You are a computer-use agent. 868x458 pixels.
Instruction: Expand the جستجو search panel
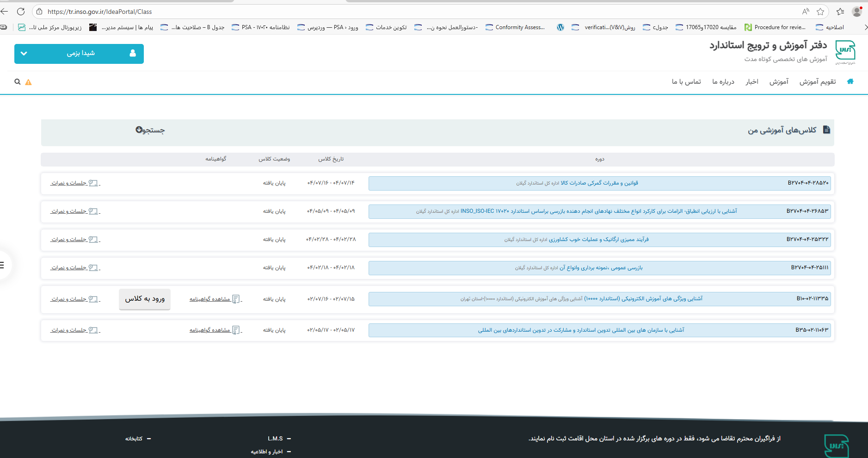point(150,130)
